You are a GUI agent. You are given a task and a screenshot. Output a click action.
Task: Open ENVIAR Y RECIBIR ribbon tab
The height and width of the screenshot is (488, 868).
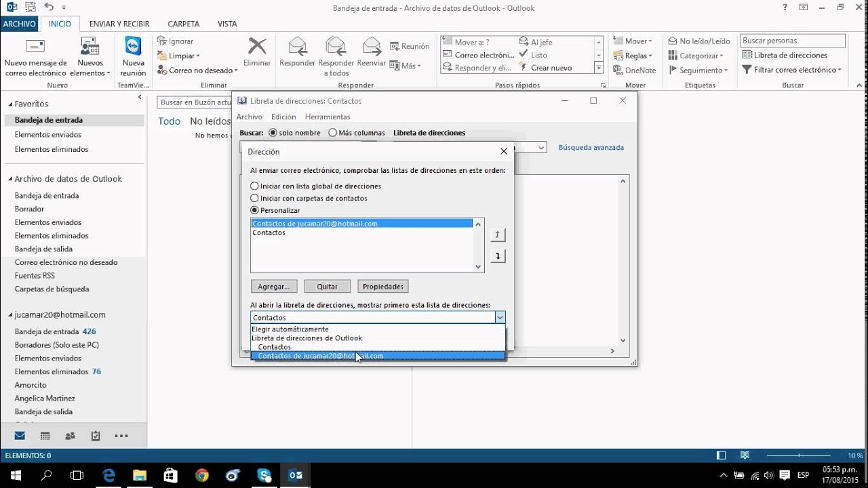click(119, 24)
